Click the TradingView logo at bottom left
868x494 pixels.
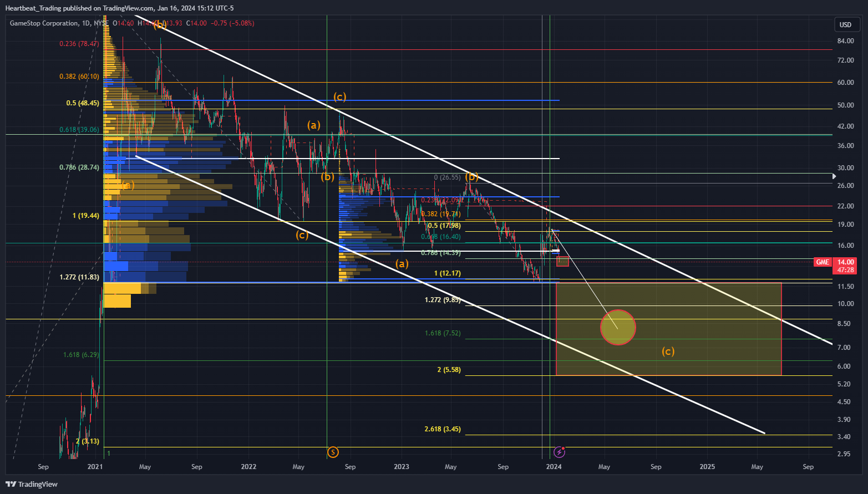pos(32,484)
